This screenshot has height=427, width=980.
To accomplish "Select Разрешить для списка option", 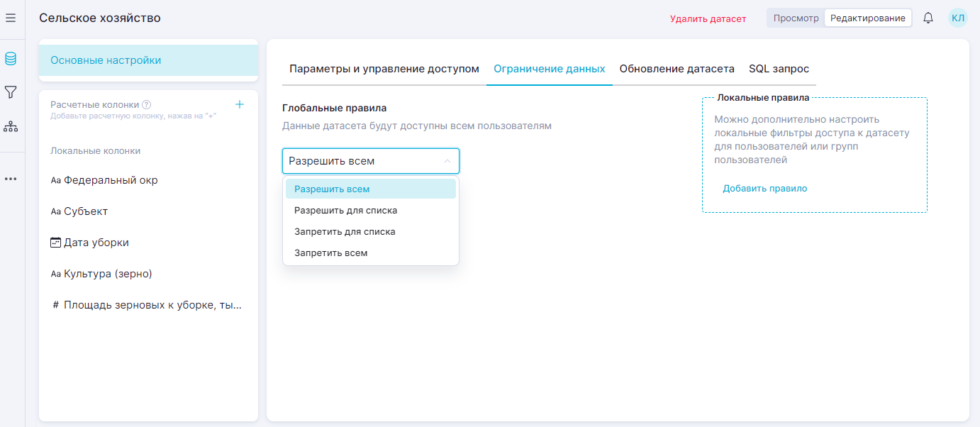I will [346, 211].
